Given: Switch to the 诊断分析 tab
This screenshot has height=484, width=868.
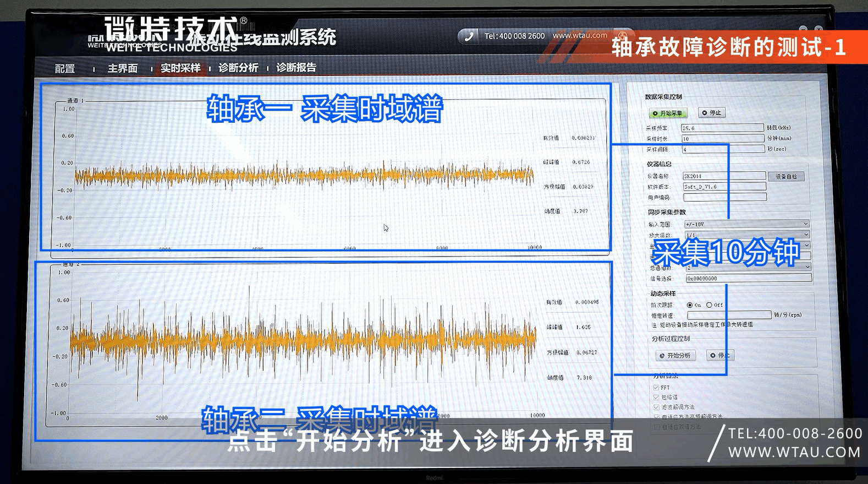Looking at the screenshot, I should pyautogui.click(x=238, y=68).
